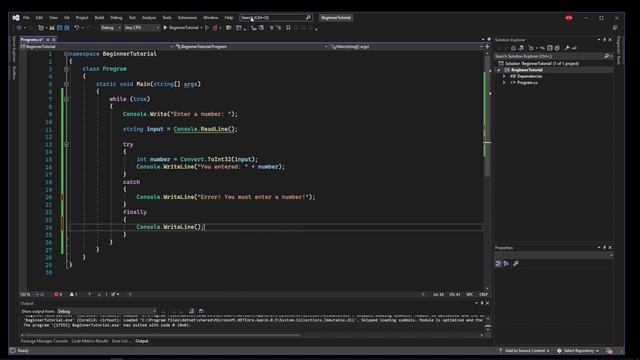640x360 pixels.
Task: Click the Visual Studio logo icon
Action: [16, 18]
